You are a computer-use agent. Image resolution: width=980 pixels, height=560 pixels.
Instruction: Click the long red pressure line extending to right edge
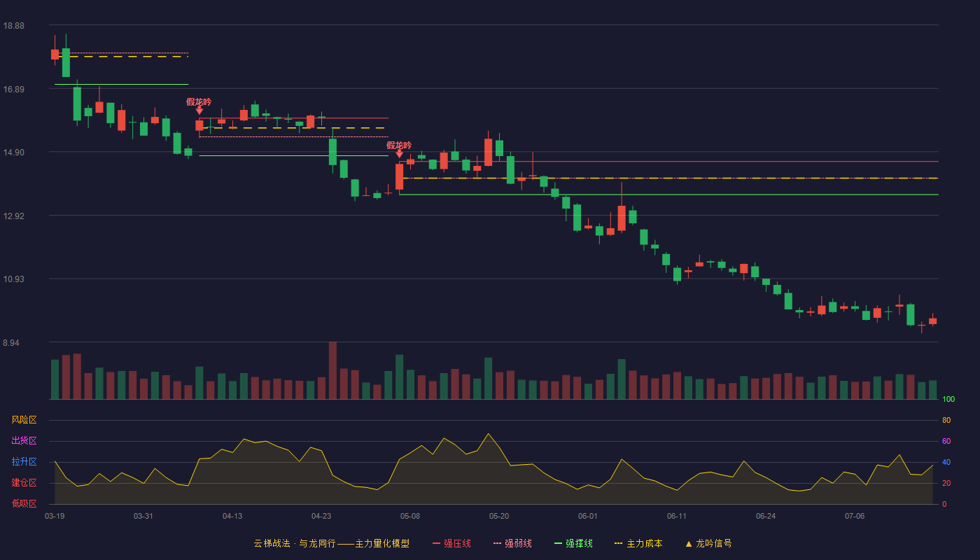tap(668, 162)
